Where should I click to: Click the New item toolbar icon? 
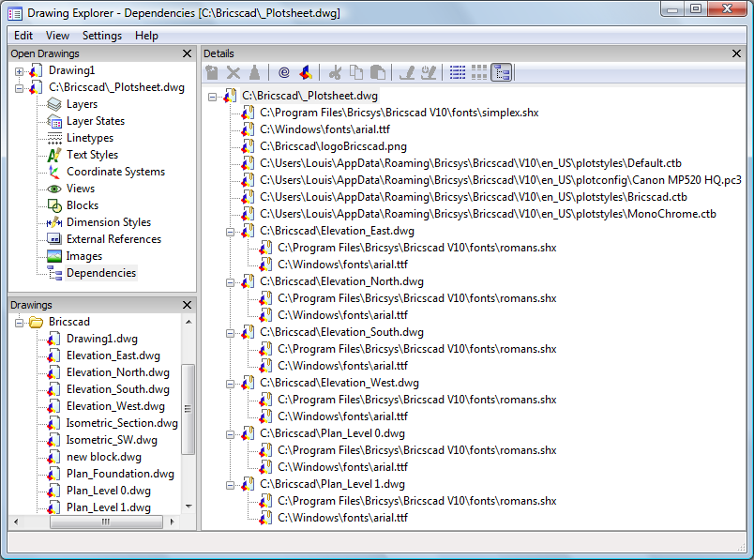[212, 72]
